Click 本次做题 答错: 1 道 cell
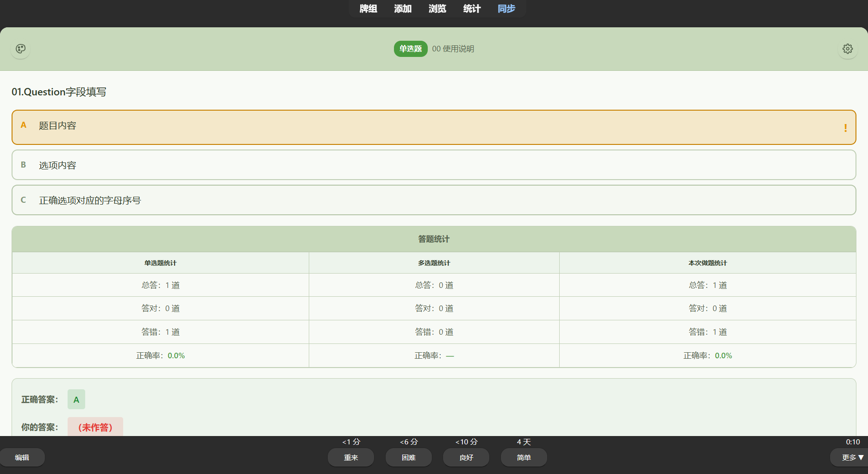This screenshot has height=474, width=868. point(708,332)
